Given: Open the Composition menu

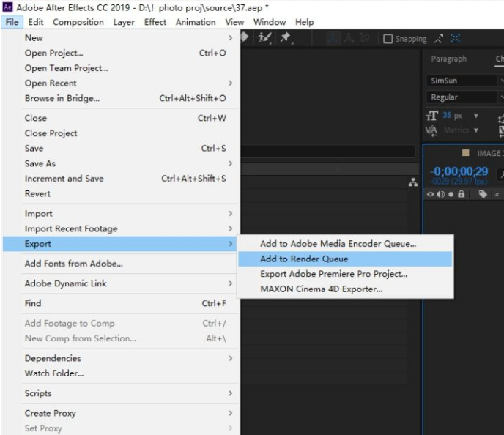Looking at the screenshot, I should click(78, 22).
